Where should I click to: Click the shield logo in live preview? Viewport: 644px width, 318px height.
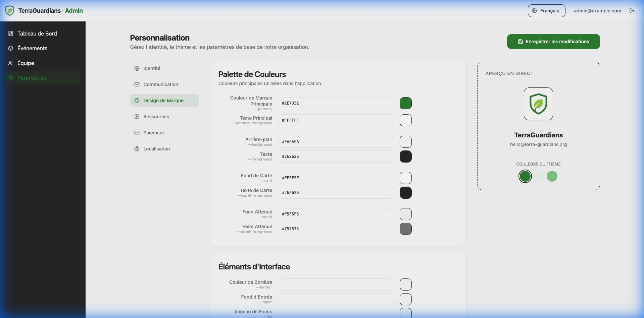(x=538, y=104)
